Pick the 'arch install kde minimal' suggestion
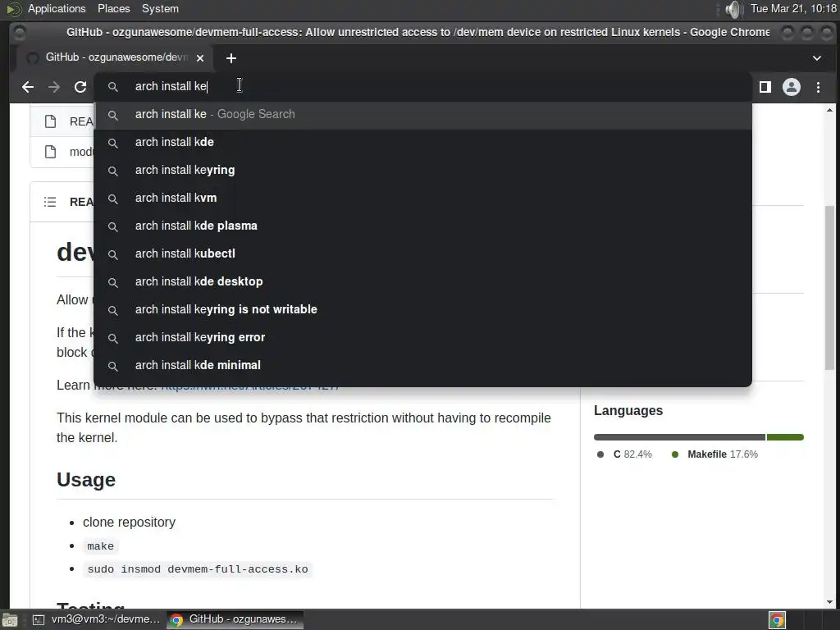 (x=422, y=365)
